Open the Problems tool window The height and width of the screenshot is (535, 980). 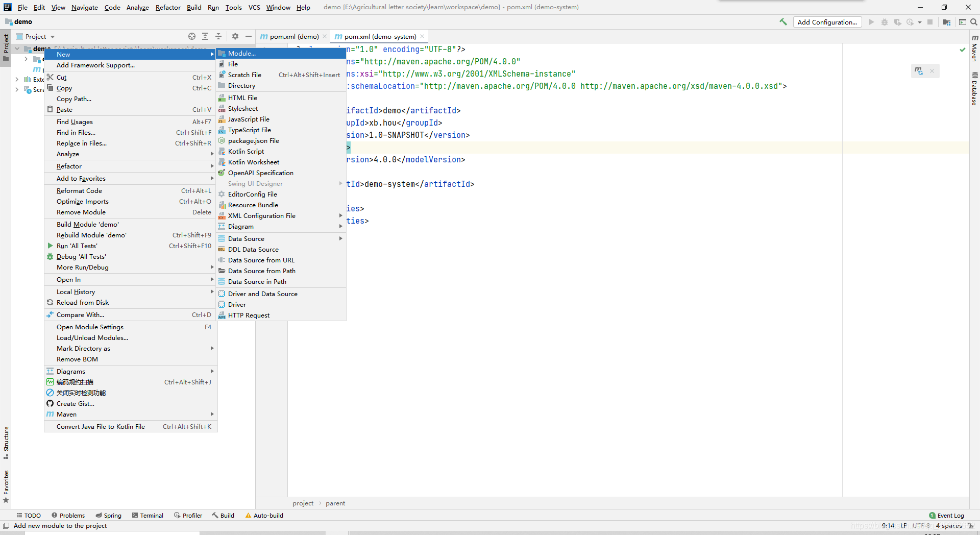(x=68, y=515)
